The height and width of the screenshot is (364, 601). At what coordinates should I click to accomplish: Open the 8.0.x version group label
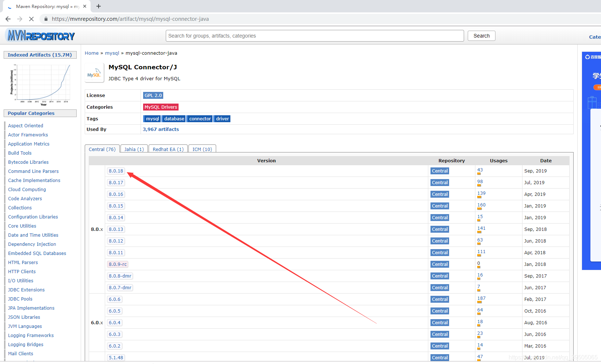tap(97, 229)
